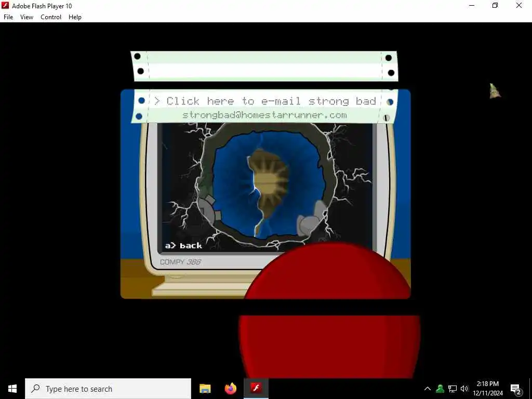Viewport: 532px width, 399px height.
Task: Click the strongbad@homestarrunner.com address
Action: (x=264, y=115)
